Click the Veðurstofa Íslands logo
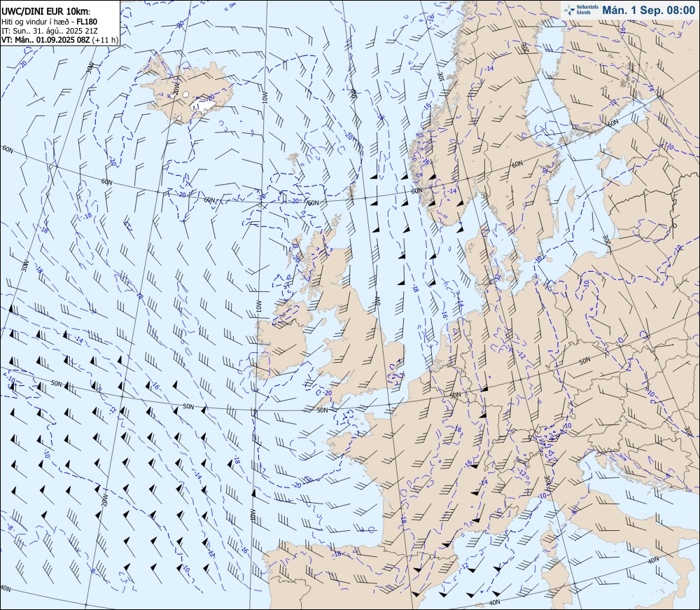Image resolution: width=700 pixels, height=610 pixels. (581, 11)
